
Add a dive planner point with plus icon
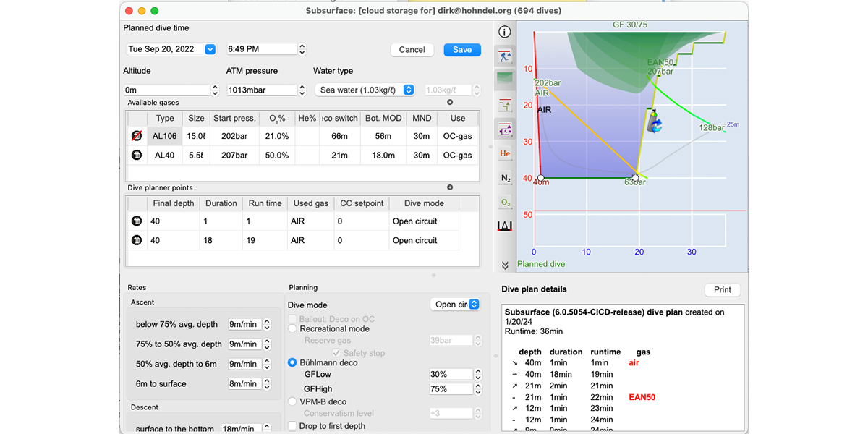click(450, 187)
